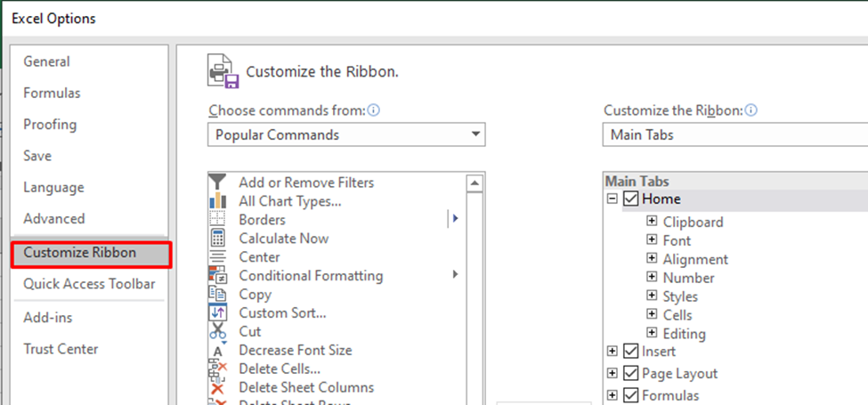Click the Delete Sheet Columns icon

click(x=217, y=387)
